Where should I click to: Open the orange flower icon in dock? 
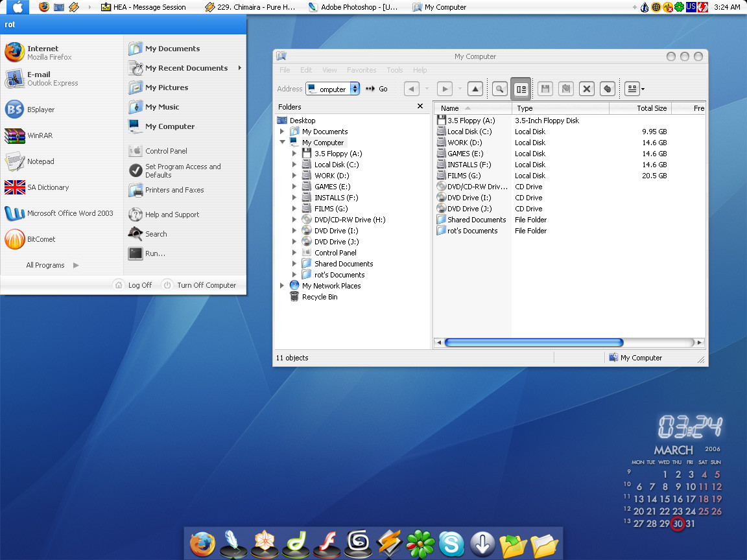(x=265, y=544)
